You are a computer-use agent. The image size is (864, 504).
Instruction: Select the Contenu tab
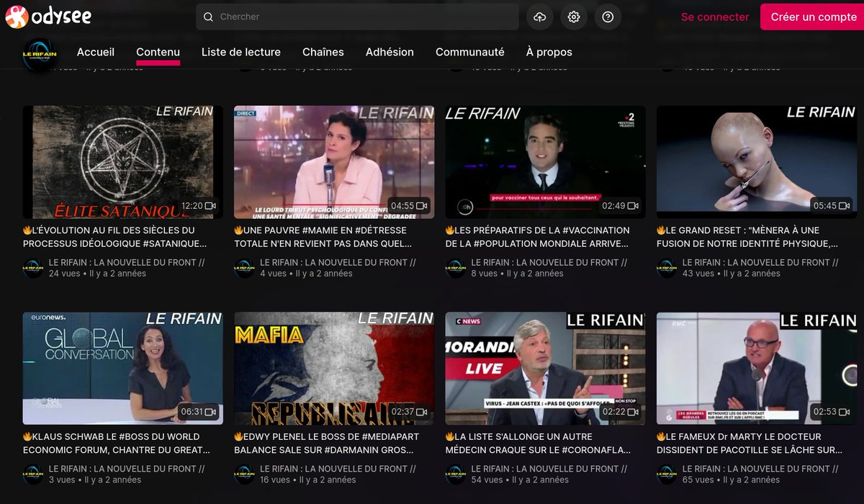click(x=158, y=52)
